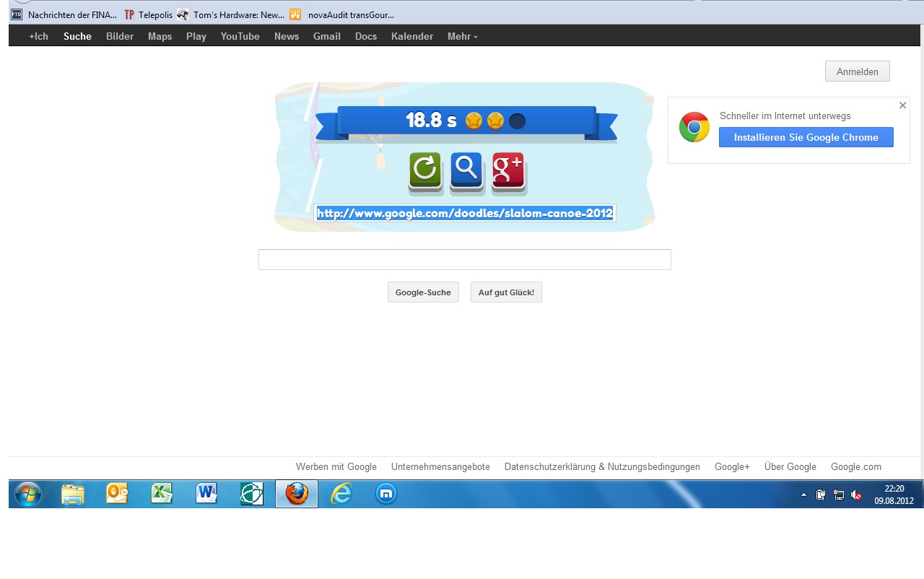
Task: Open Windows Explorer from the taskbar
Action: click(x=73, y=494)
